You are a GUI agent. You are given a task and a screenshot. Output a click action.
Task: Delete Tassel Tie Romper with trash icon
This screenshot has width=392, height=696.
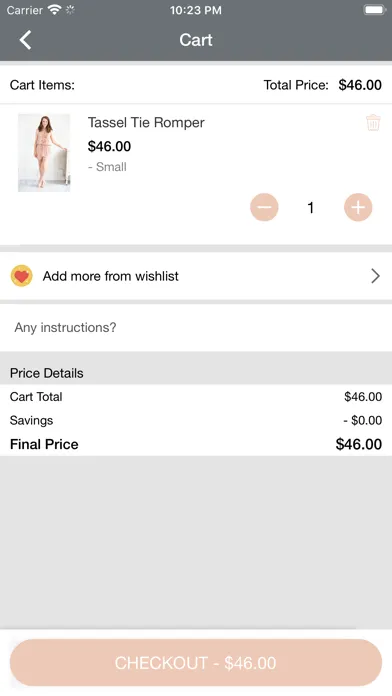(x=373, y=123)
